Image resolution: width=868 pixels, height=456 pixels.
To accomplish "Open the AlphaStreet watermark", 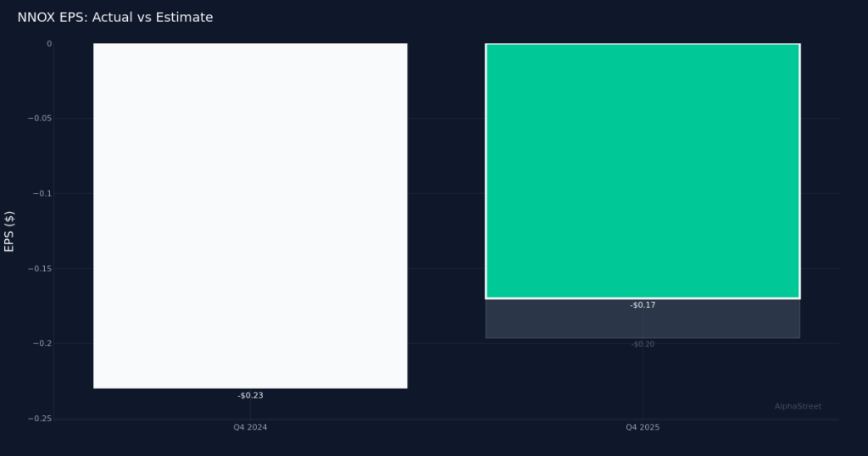I will 797,407.
